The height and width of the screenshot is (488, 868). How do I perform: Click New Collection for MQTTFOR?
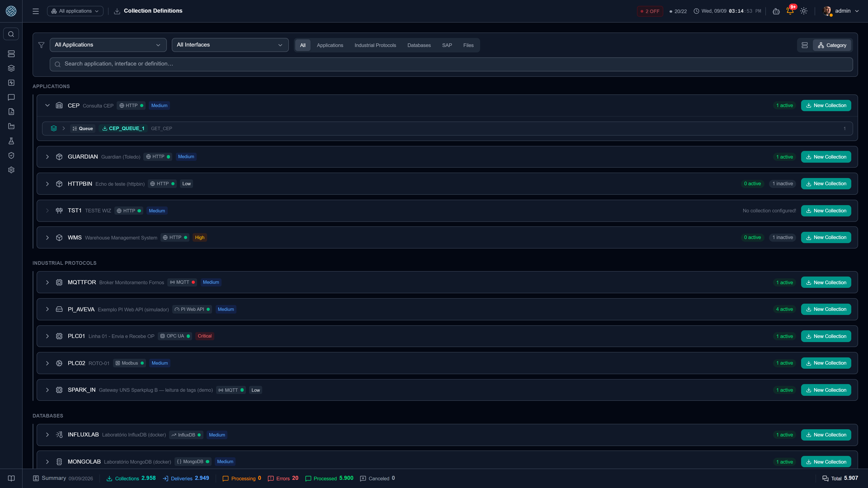[x=826, y=283]
